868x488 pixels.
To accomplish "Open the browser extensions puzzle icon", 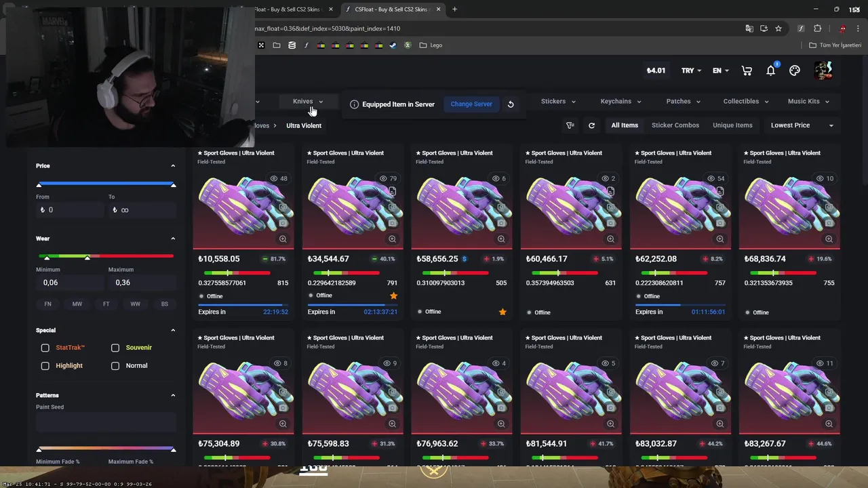I will coord(817,28).
